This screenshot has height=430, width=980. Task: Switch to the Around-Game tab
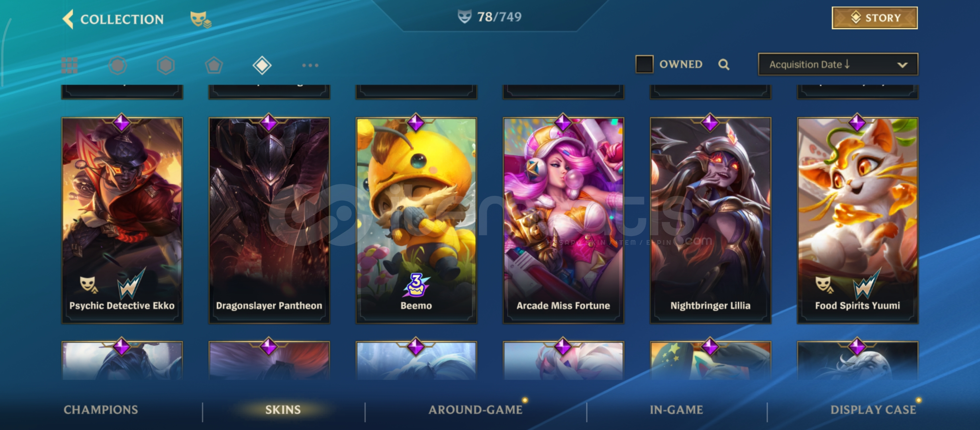(475, 410)
